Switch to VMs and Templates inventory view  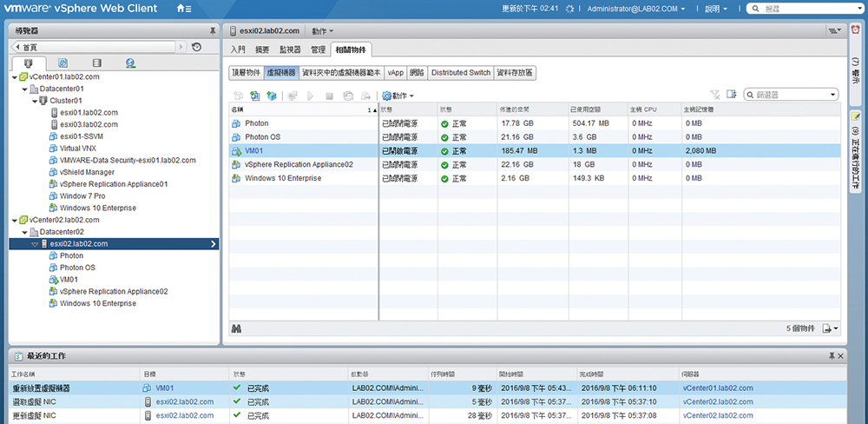click(63, 63)
